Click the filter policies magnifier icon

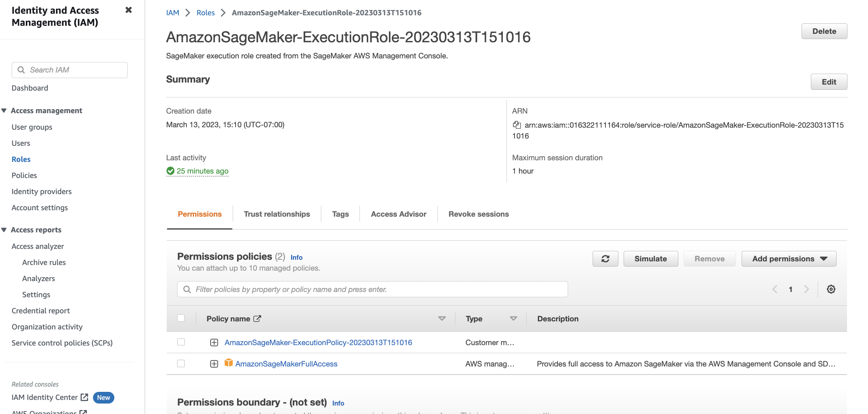click(x=187, y=289)
